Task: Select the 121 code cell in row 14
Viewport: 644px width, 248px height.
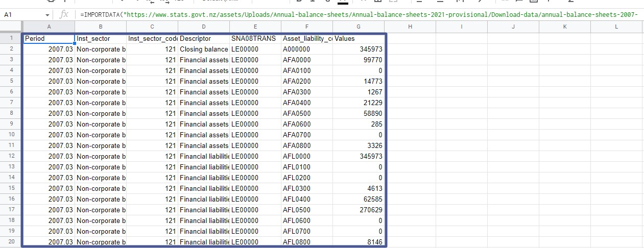Action: click(x=152, y=178)
